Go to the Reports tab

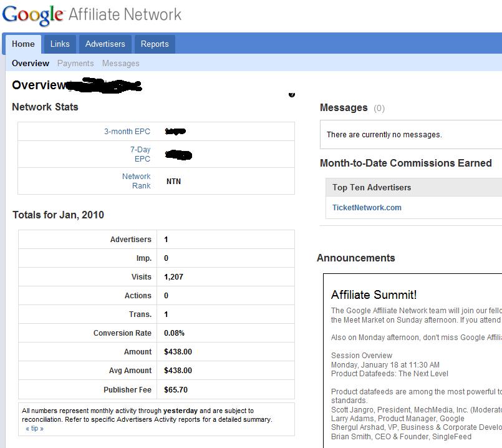pos(155,44)
